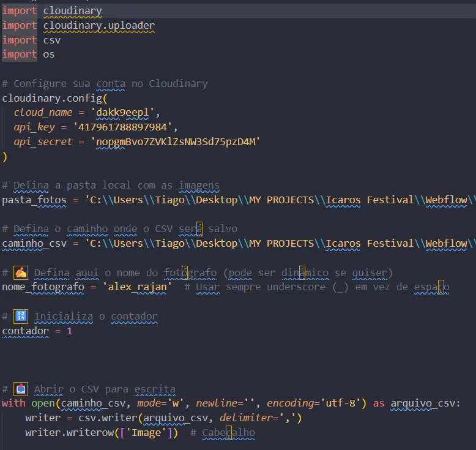
Task: Click the 'Image' string in writerow
Action: pyautogui.click(x=146, y=433)
